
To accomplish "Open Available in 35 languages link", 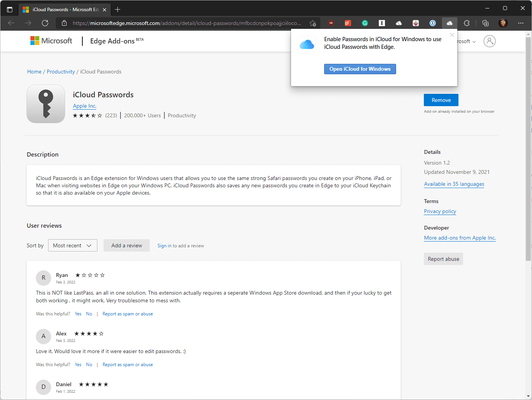I will click(454, 184).
